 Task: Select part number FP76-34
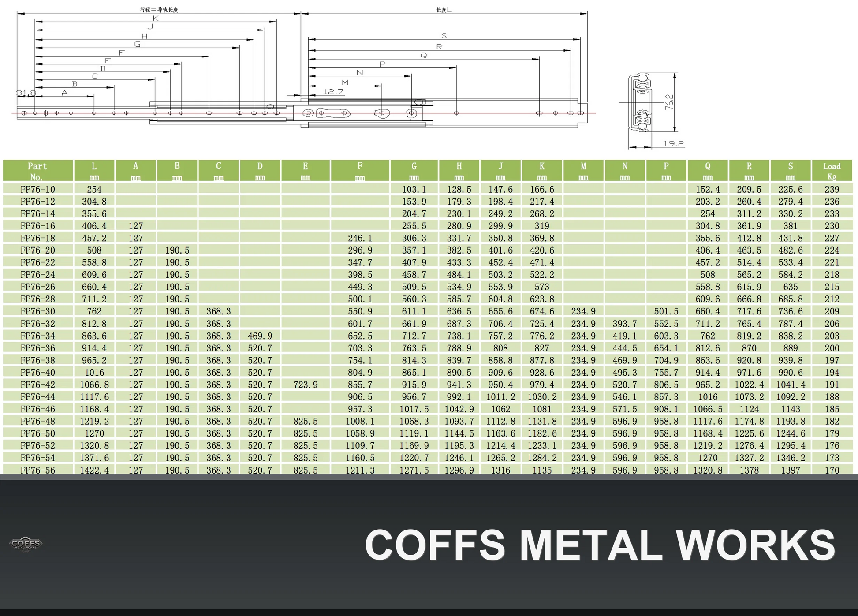point(37,336)
